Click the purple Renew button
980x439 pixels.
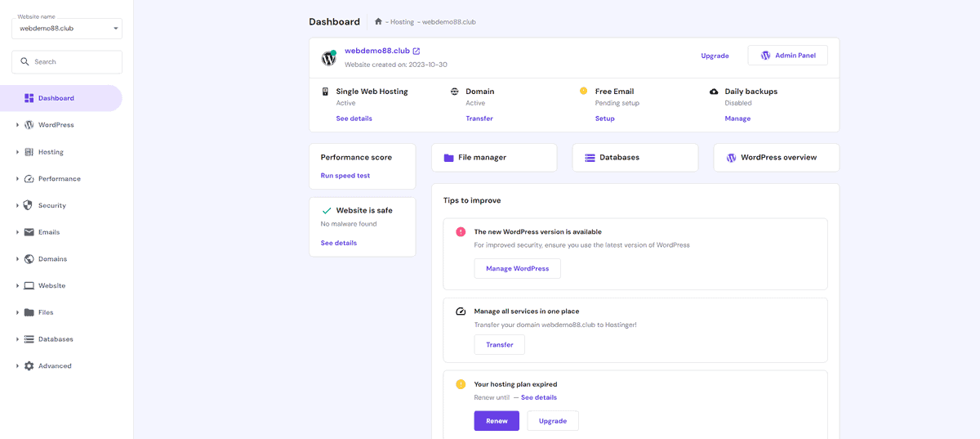point(497,421)
